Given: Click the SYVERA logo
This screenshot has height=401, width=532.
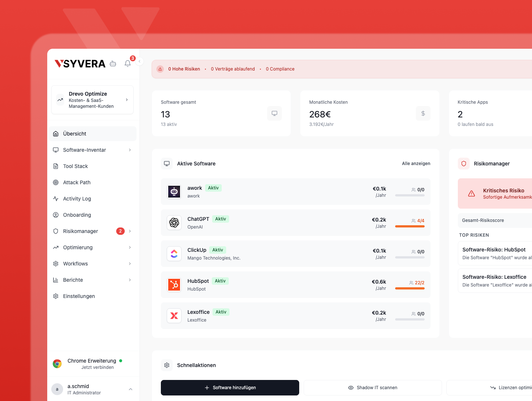Looking at the screenshot, I should coord(80,64).
